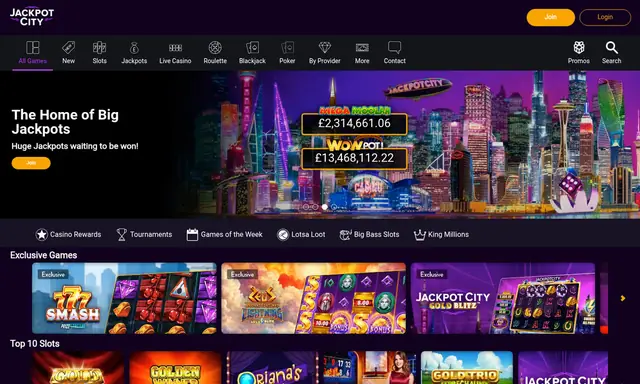Open the Roulette wheel icon
The width and height of the screenshot is (640, 384).
coord(215,48)
